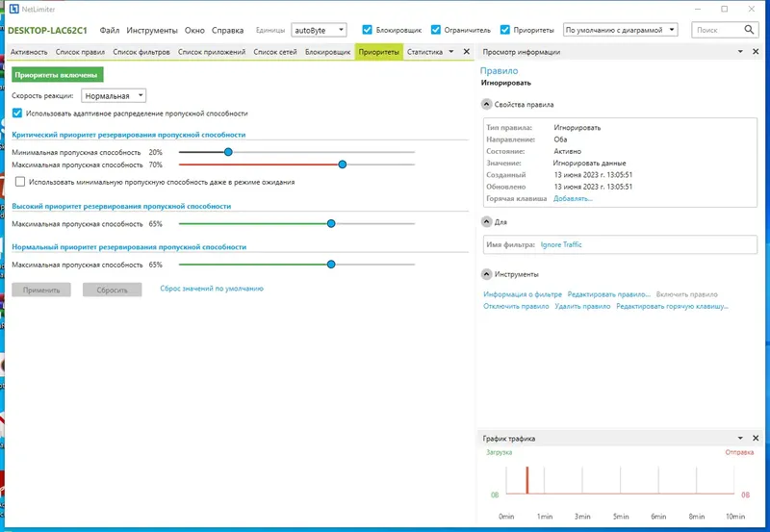Open the Скорость реакции Нормальная dropdown
This screenshot has width=770, height=532.
pyautogui.click(x=114, y=95)
